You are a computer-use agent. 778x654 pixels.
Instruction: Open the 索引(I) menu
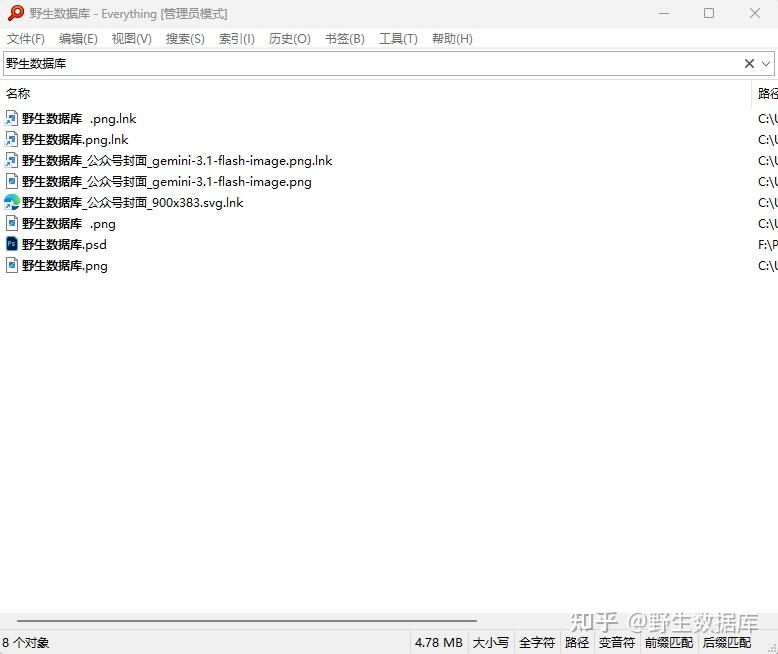(237, 39)
